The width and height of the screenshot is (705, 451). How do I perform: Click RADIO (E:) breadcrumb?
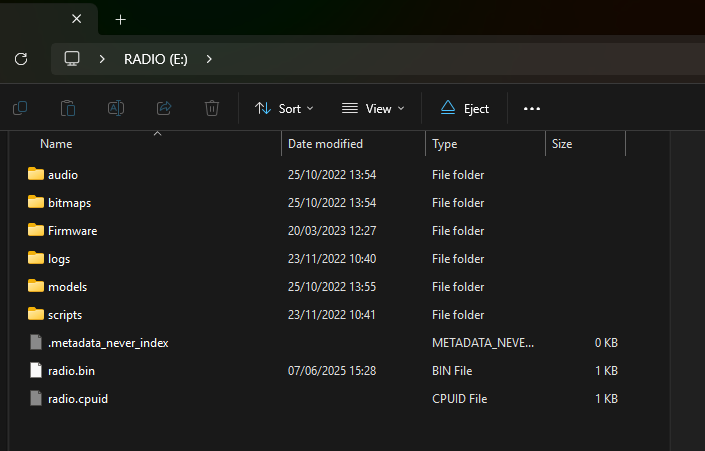pyautogui.click(x=156, y=59)
